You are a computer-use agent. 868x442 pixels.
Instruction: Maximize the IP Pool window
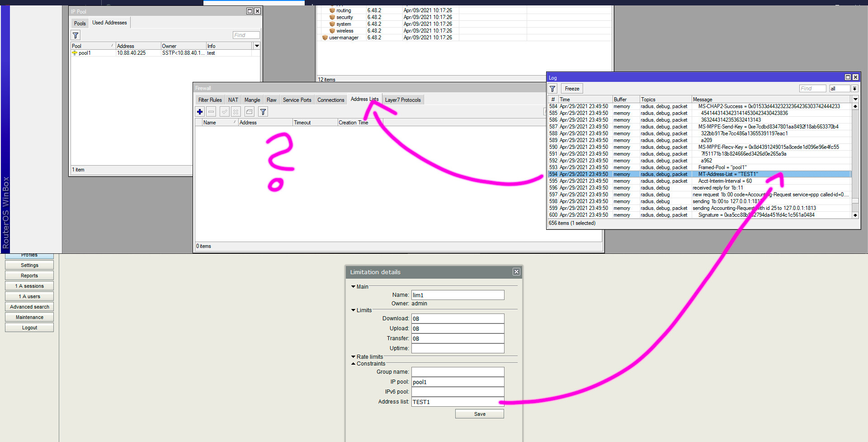tap(250, 11)
